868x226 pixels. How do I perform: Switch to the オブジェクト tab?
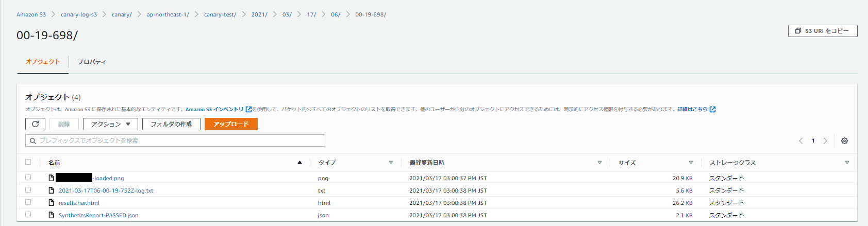(x=43, y=62)
